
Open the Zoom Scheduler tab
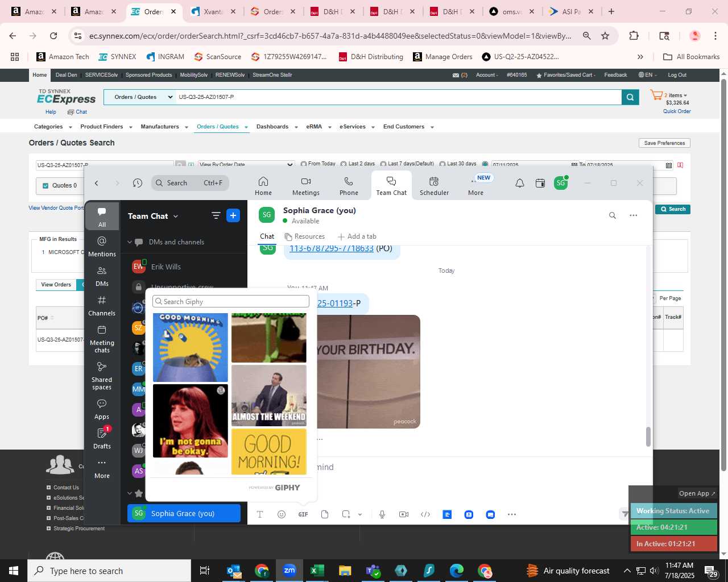pos(434,185)
